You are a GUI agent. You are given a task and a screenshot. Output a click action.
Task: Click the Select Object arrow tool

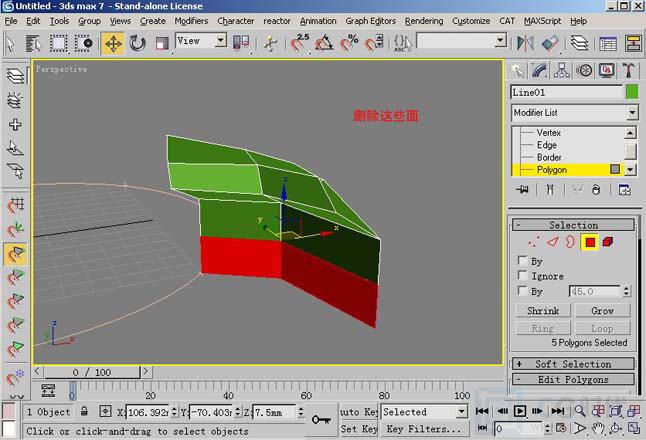[x=10, y=43]
